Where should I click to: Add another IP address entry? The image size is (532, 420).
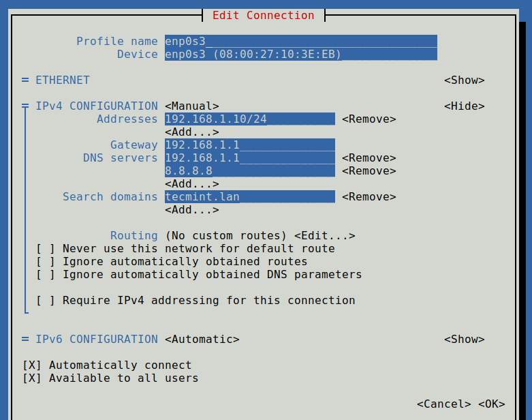click(x=192, y=132)
